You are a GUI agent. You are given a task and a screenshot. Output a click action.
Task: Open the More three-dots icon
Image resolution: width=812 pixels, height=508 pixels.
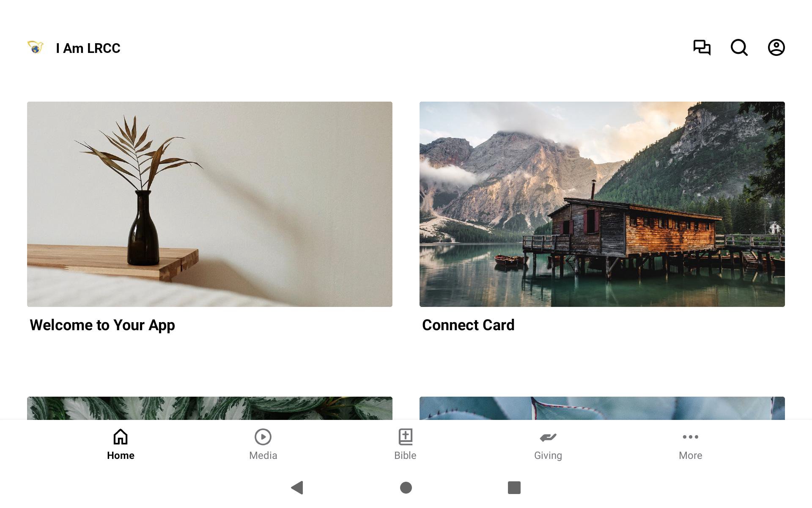point(691,437)
